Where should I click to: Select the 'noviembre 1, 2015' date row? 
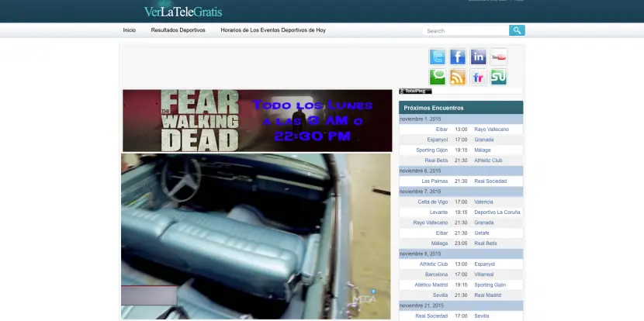pos(461,119)
